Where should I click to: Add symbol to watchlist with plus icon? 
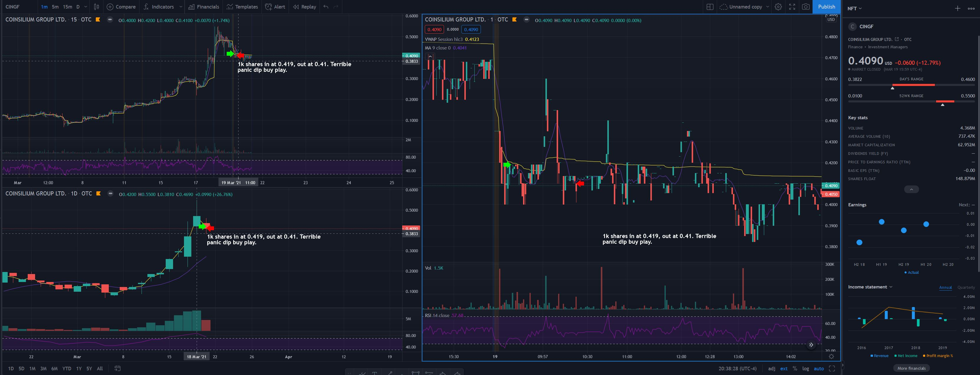(958, 8)
